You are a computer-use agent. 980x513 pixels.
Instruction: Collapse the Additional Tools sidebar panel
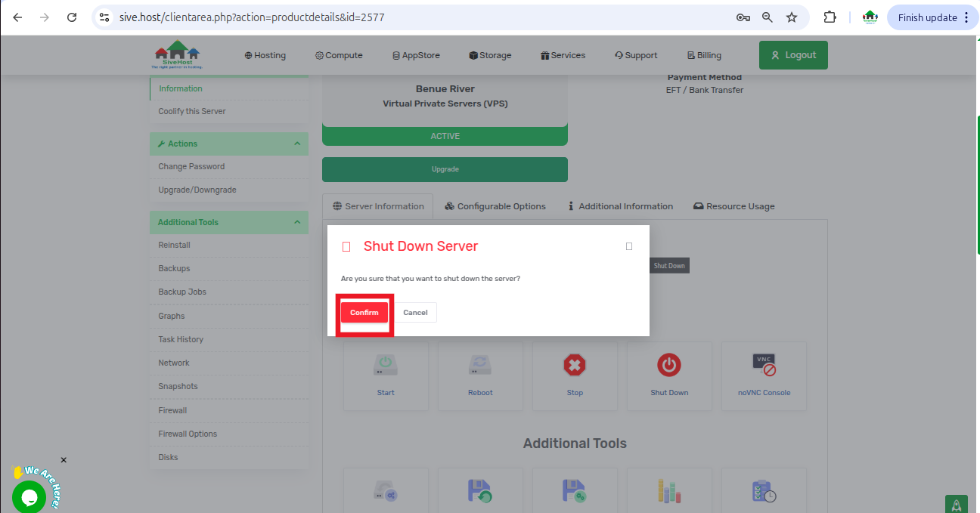[296, 222]
